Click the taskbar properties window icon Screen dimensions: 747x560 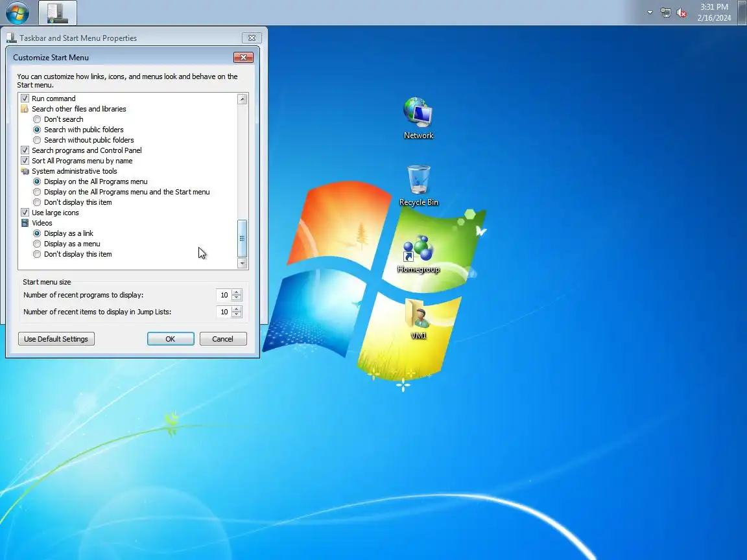coord(57,13)
